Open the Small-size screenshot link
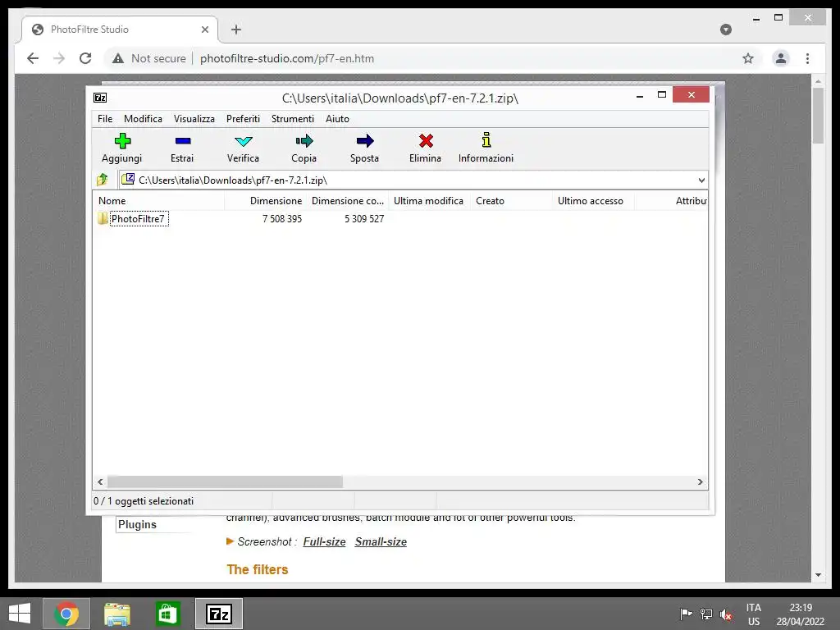 (x=381, y=541)
